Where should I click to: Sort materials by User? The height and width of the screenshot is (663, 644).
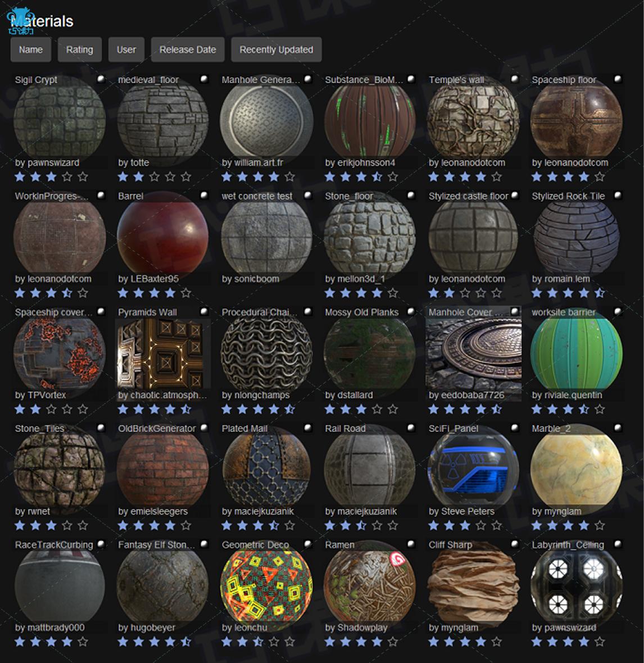coord(126,49)
